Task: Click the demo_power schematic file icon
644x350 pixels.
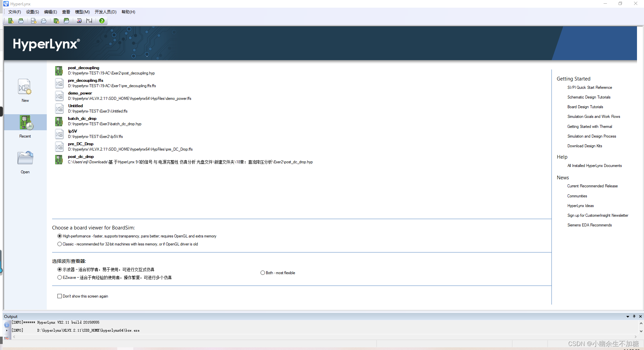Action: click(x=59, y=96)
